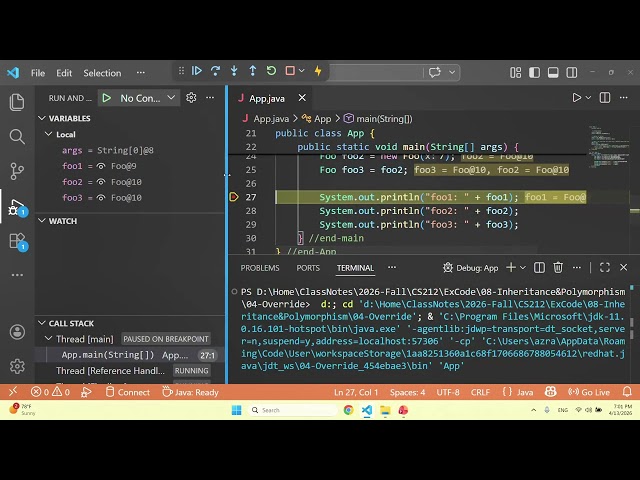The height and width of the screenshot is (480, 640).
Task: Switch to the PROBLEMS tab
Action: pos(260,268)
